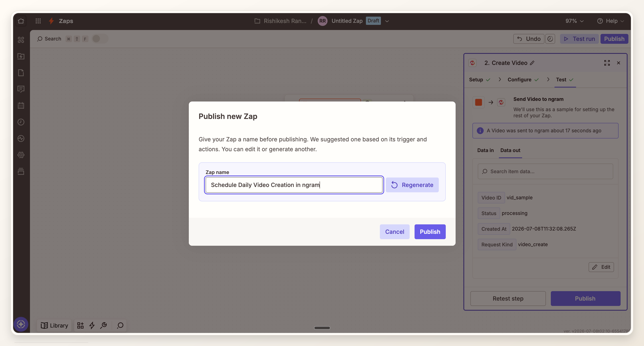
Task: Click the Request Kind label chip
Action: point(497,244)
